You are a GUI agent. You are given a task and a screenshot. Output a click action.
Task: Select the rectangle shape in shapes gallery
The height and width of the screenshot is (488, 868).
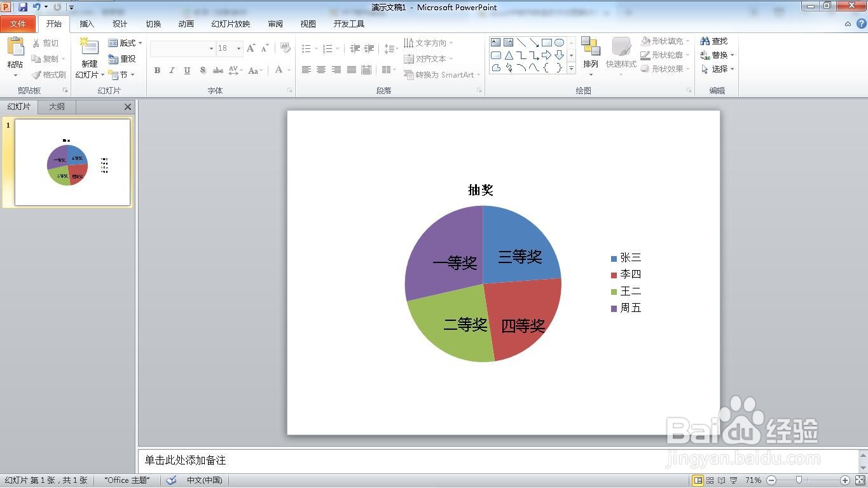pyautogui.click(x=546, y=43)
